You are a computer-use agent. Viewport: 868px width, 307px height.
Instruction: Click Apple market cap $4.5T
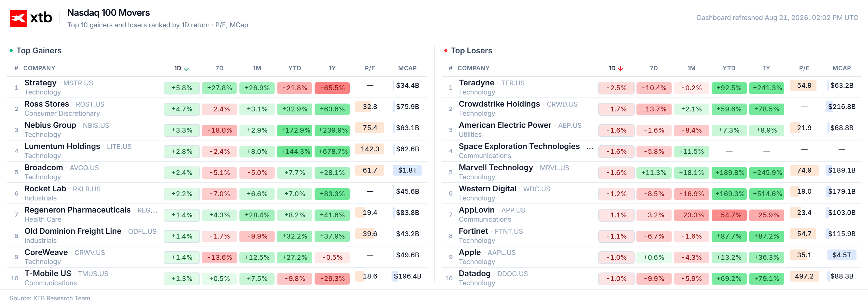tap(842, 255)
